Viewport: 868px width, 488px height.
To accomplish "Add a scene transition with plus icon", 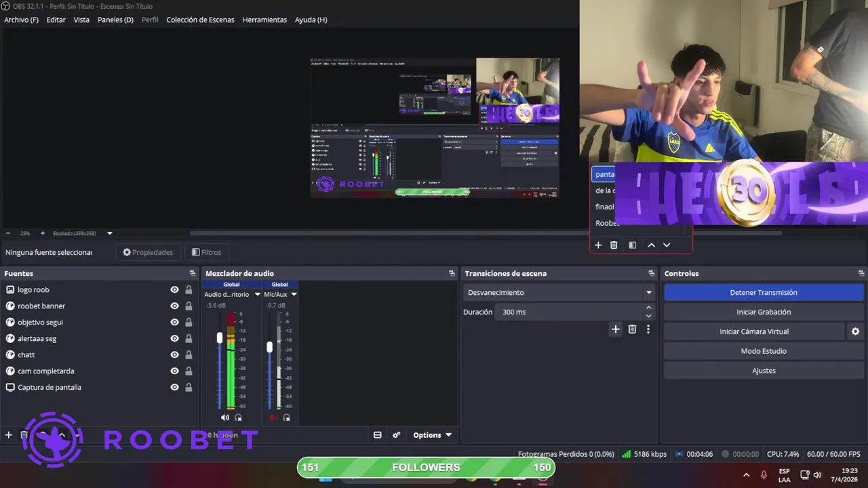I will coord(616,329).
